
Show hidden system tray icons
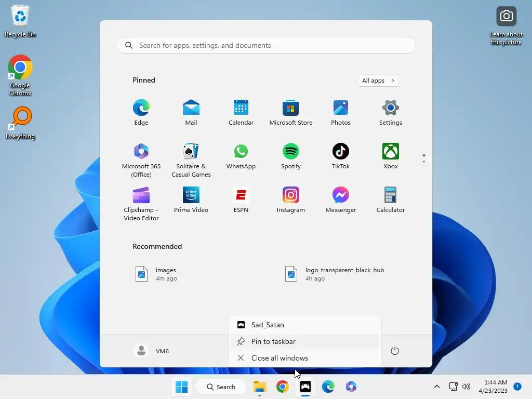(437, 387)
